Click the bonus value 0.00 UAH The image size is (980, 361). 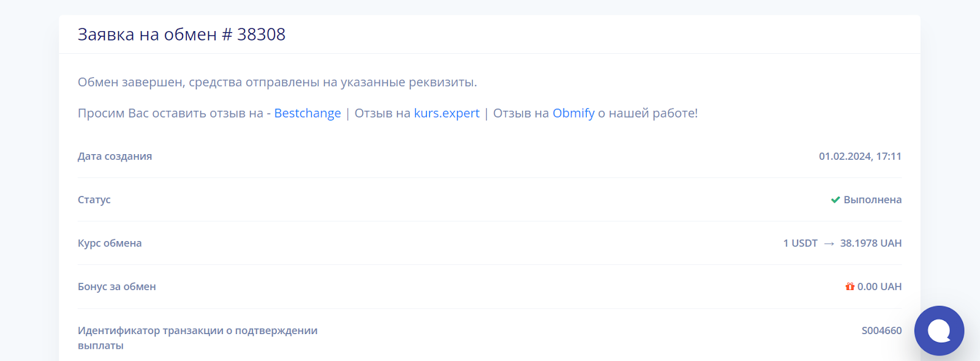tap(879, 286)
